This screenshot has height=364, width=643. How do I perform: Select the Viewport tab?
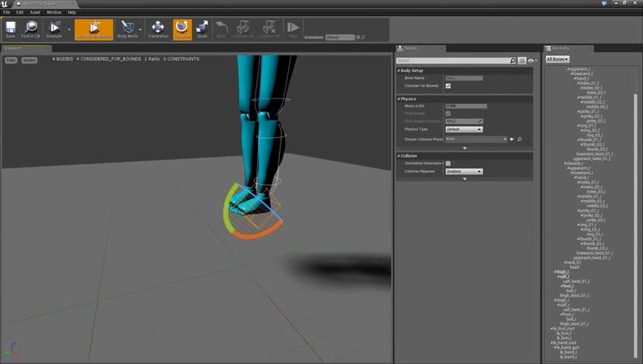27,49
